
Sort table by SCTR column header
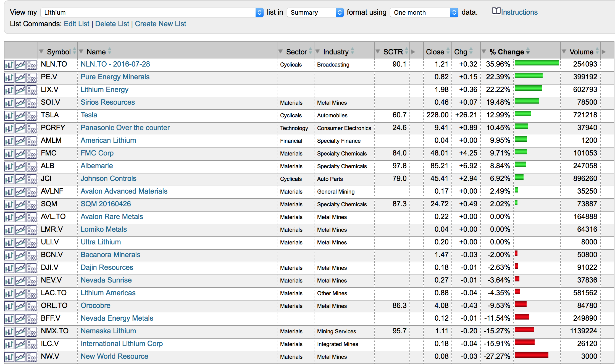[x=393, y=52]
